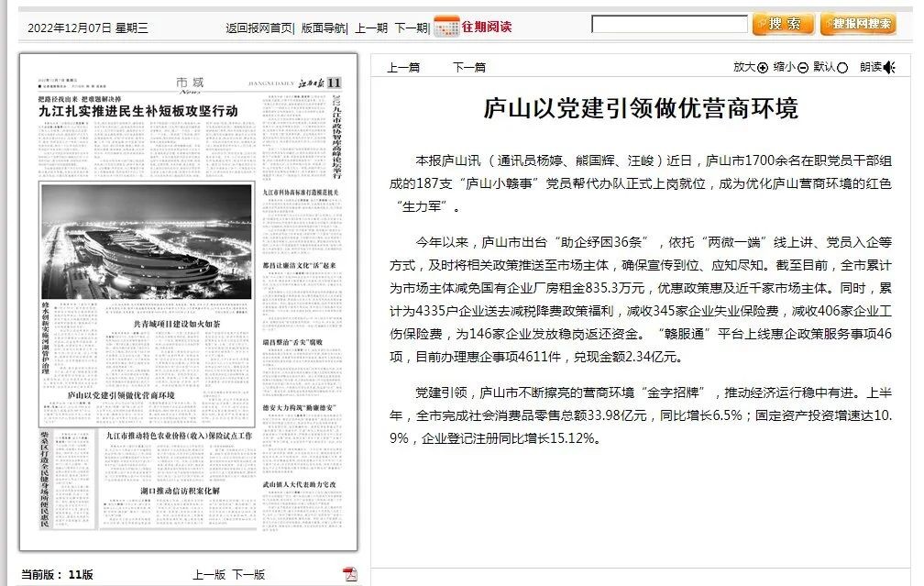
Task: Open 九江市推动特色农业价格(收入)保险试点工作 article
Action: tap(179, 435)
